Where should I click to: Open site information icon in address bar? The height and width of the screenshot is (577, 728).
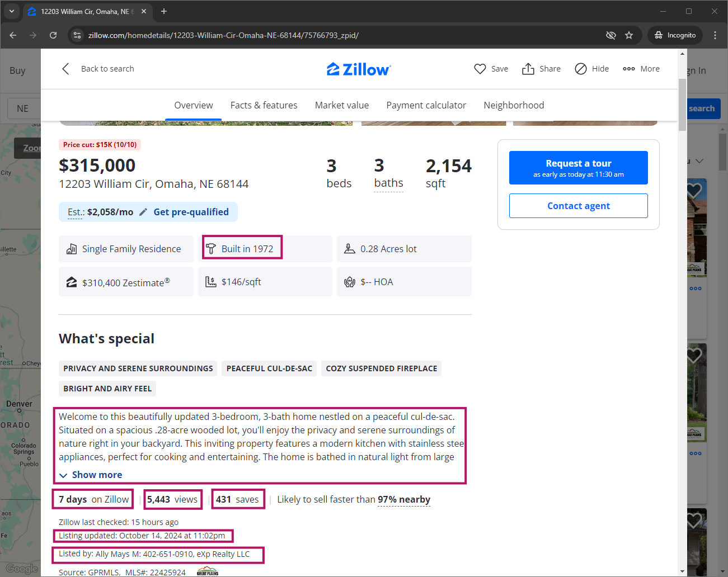pos(77,35)
